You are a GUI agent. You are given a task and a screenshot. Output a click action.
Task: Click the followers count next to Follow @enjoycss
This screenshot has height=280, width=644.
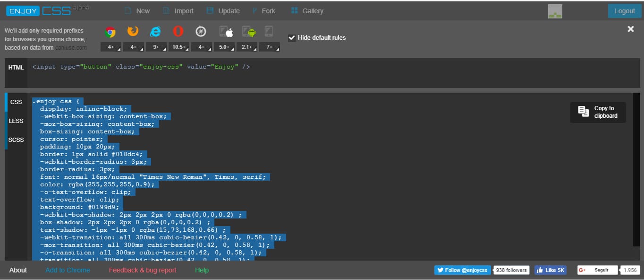pos(511,270)
